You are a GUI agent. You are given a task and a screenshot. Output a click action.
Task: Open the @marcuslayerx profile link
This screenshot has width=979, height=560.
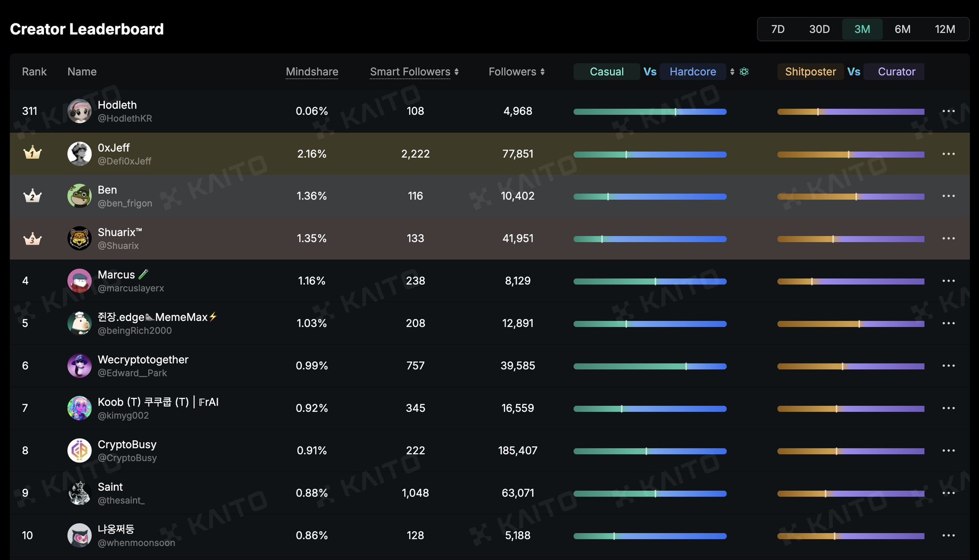coord(131,288)
